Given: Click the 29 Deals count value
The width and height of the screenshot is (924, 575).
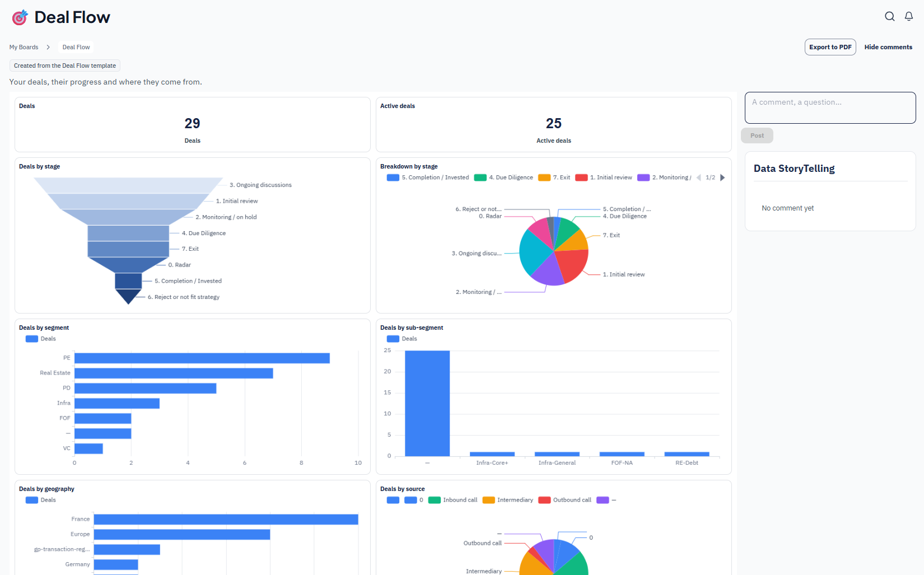Looking at the screenshot, I should pyautogui.click(x=192, y=123).
